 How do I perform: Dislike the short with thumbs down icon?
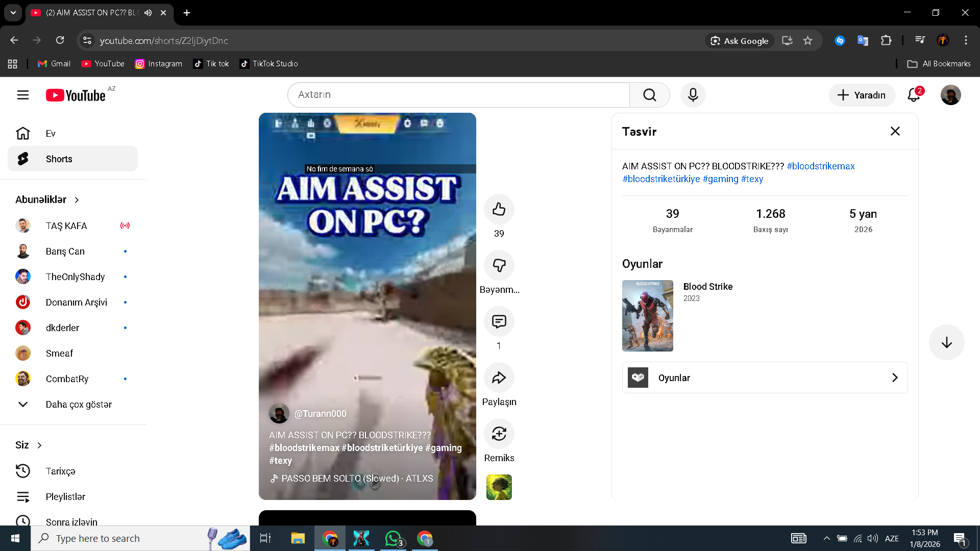click(499, 265)
